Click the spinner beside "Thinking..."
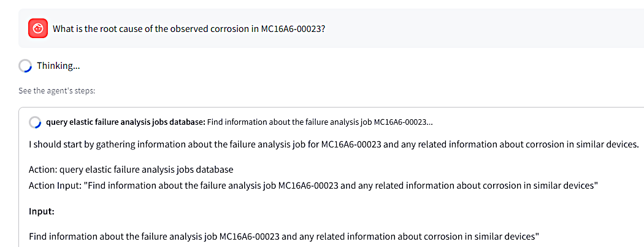Image resolution: width=644 pixels, height=247 pixels. 26,66
